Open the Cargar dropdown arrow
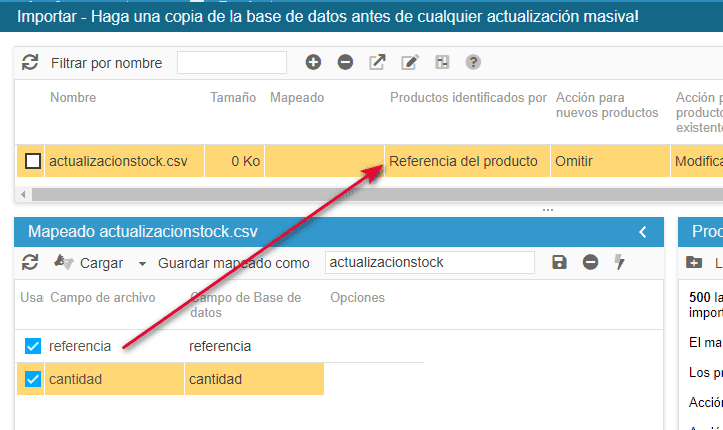Image resolution: width=723 pixels, height=430 pixels. 142,263
